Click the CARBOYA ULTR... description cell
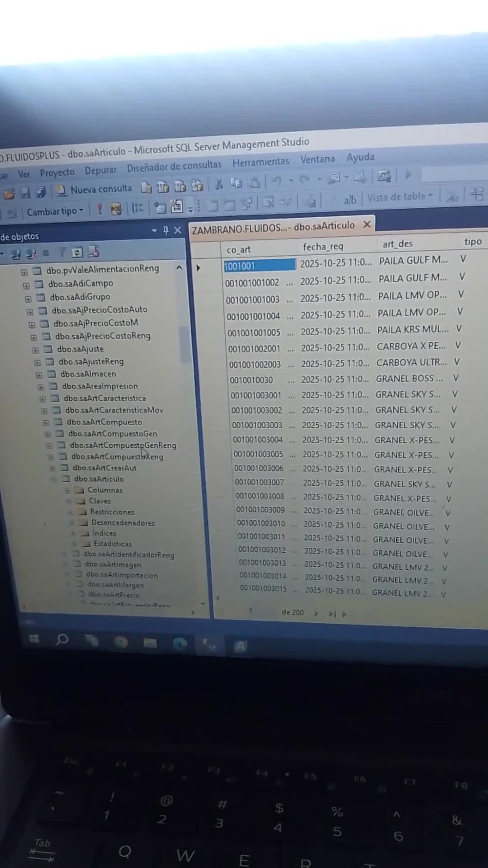Image resolution: width=488 pixels, height=868 pixels. coord(411,363)
